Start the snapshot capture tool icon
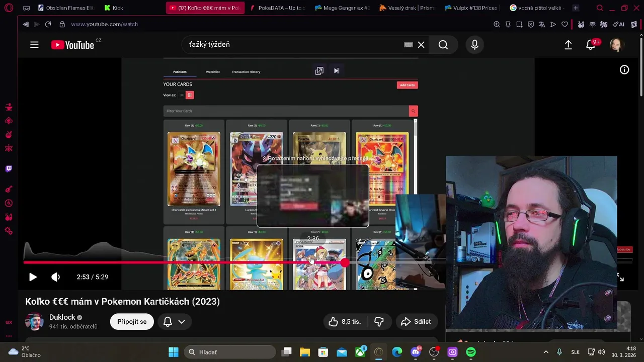The image size is (644, 362). tap(519, 24)
